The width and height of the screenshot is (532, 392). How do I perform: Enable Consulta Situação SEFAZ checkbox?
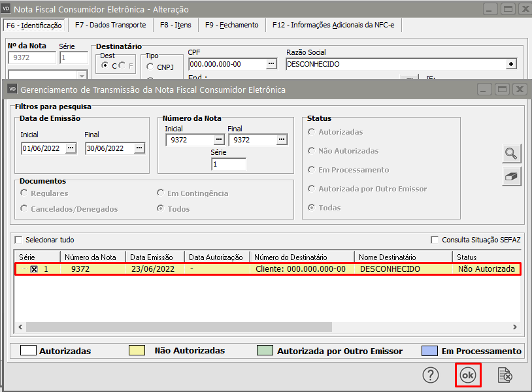[x=435, y=240]
